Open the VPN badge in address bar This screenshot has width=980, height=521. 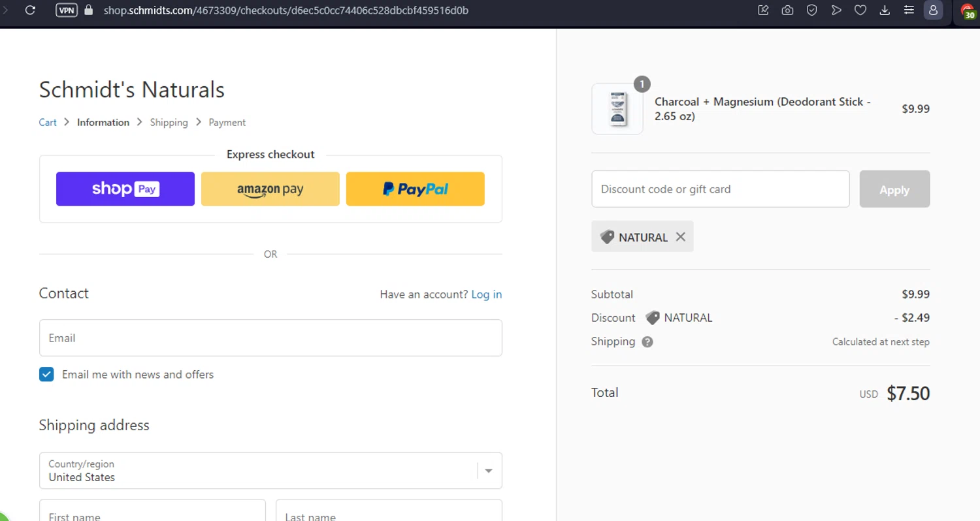(x=67, y=10)
